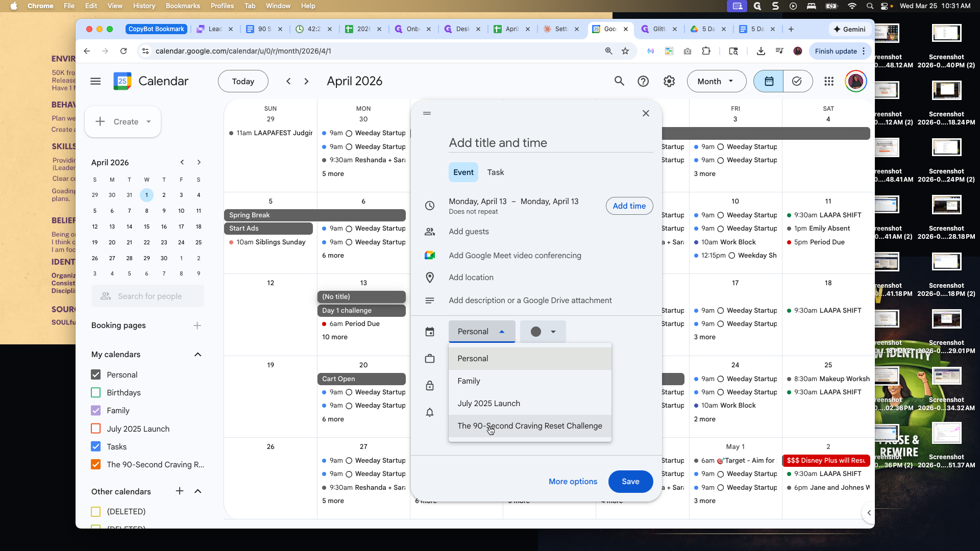The image size is (980, 551).
Task: Open the main menu hamburger icon
Action: [x=95, y=81]
